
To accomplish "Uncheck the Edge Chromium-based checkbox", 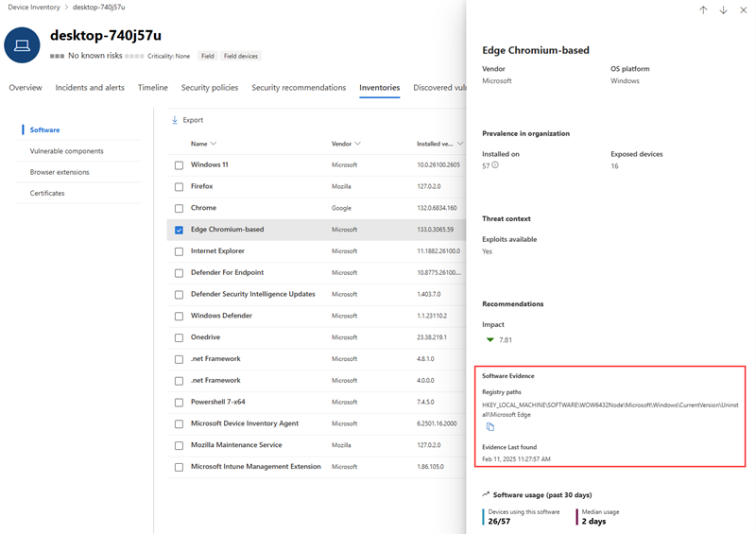I will pyautogui.click(x=179, y=230).
